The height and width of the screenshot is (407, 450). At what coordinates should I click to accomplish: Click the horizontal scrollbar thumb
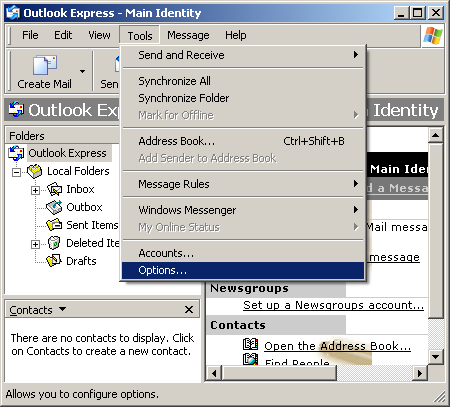click(279, 373)
